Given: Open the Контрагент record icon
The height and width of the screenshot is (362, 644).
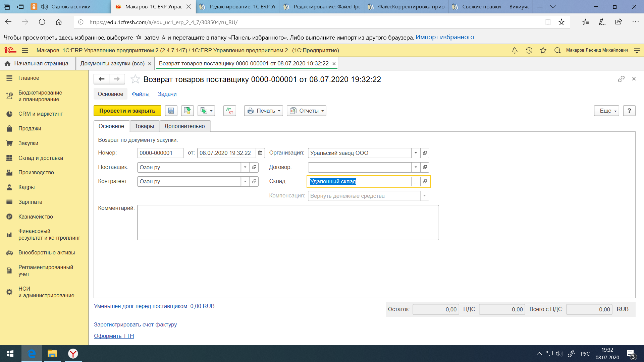Looking at the screenshot, I should pos(254,181).
